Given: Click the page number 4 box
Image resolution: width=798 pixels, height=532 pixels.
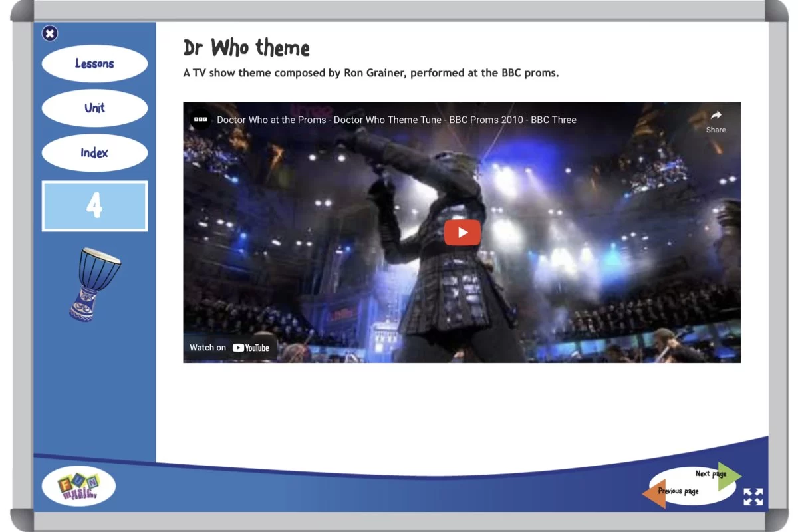Looking at the screenshot, I should pyautogui.click(x=94, y=206).
